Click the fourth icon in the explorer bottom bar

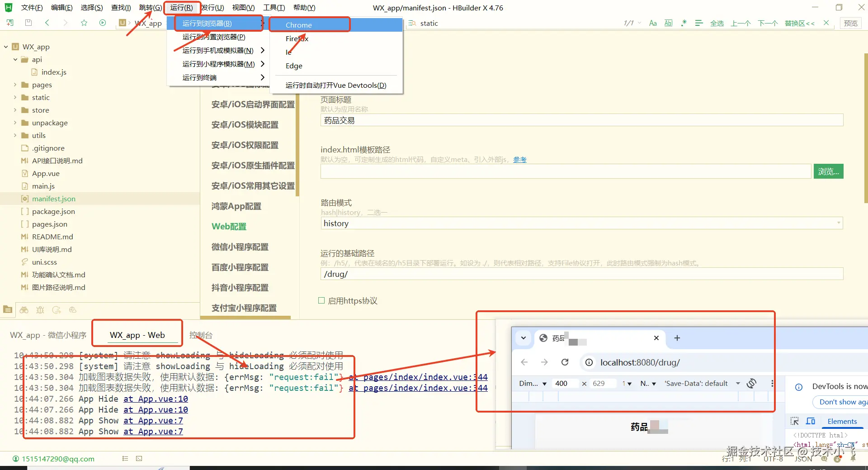[x=57, y=310]
